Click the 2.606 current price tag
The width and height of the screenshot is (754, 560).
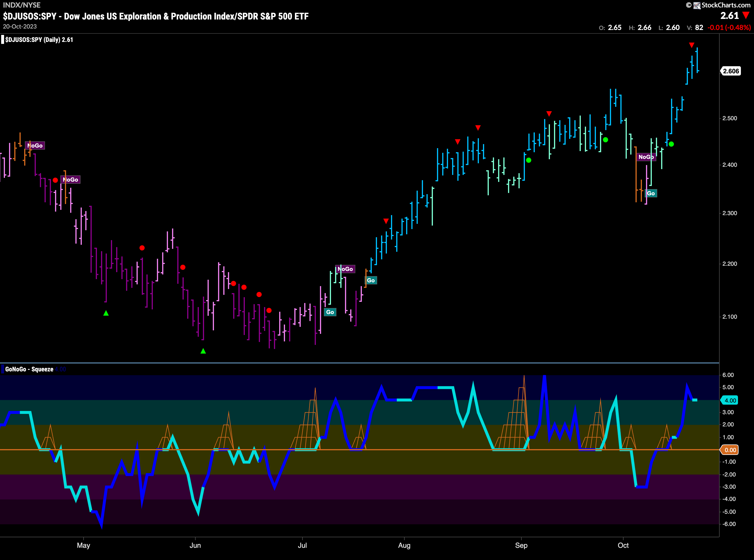tap(731, 71)
